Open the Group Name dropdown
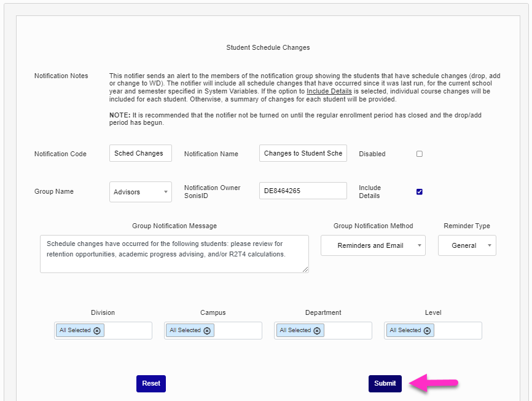The width and height of the screenshot is (532, 401). pyautogui.click(x=141, y=192)
